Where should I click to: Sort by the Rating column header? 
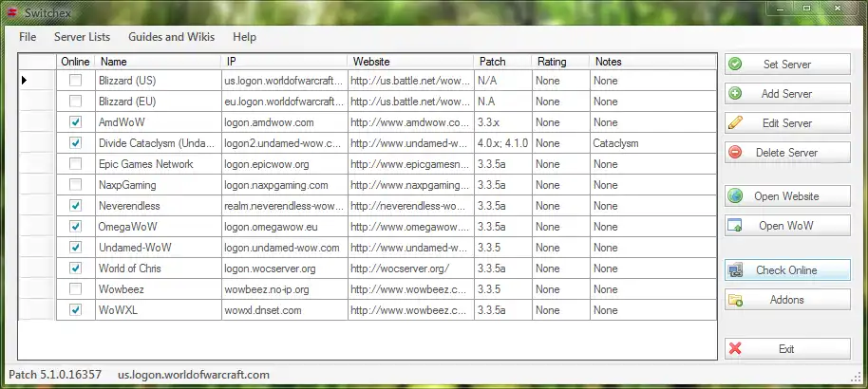[560, 62]
